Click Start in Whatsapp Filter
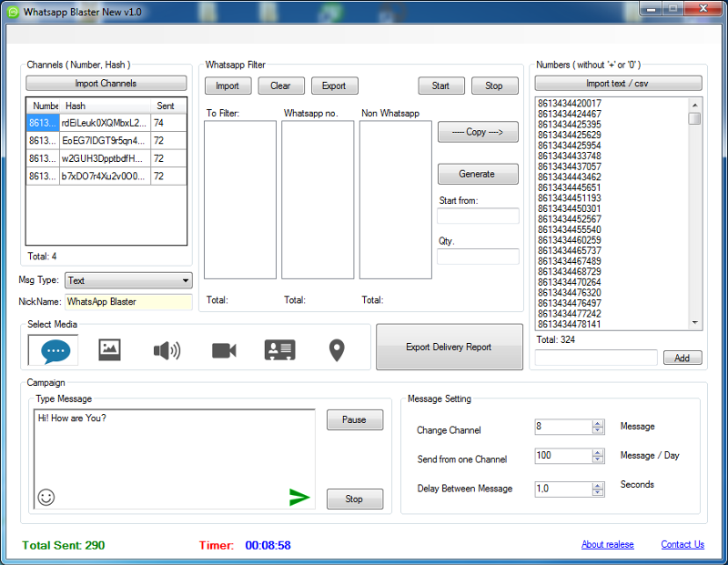Viewport: 728px width, 565px height. tap(440, 86)
